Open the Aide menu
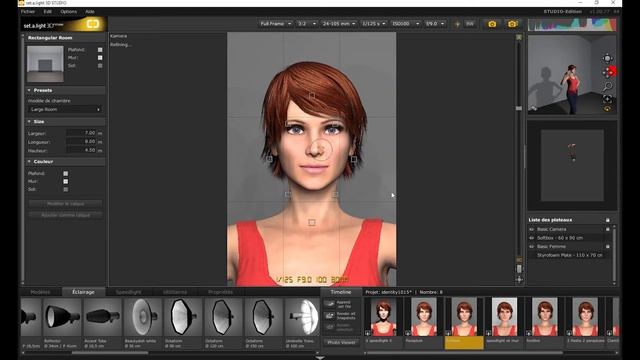 [90, 12]
